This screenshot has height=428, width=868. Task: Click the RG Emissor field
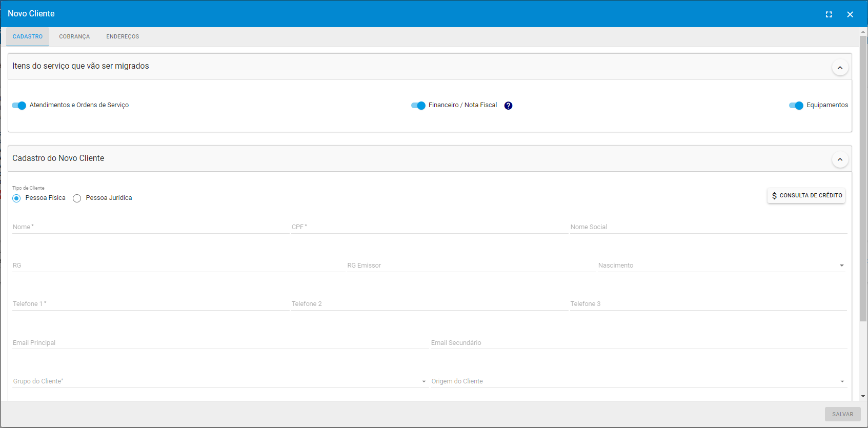click(471, 266)
